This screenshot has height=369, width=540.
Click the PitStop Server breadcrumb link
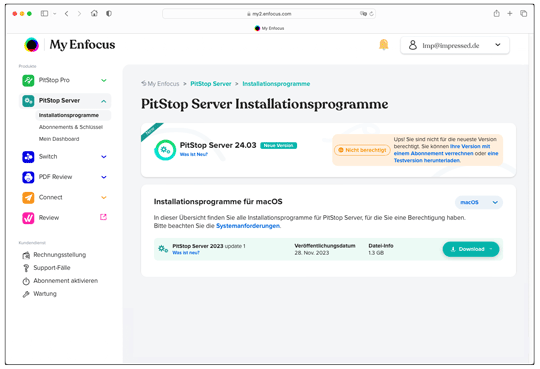tap(211, 84)
